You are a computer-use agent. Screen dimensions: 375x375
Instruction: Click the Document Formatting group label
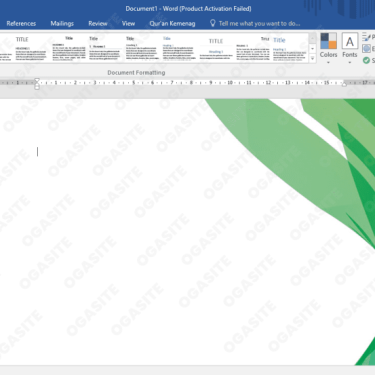136,72
